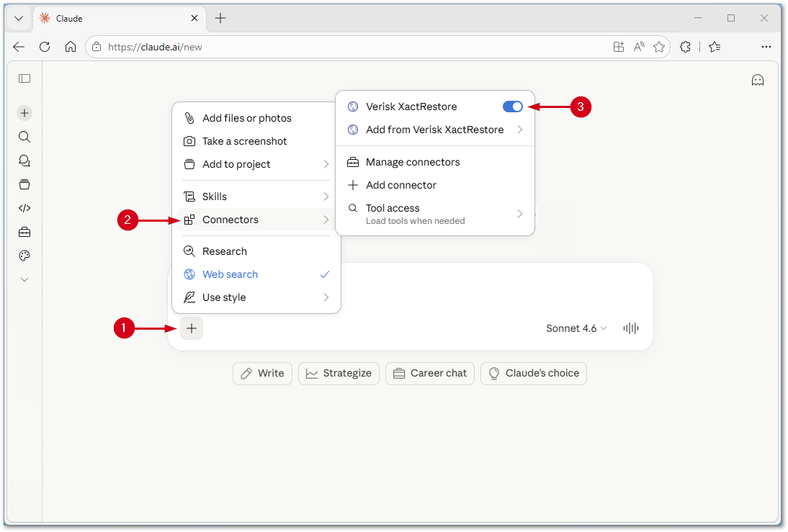This screenshot has width=788, height=532.
Task: Expand the Use style submenu
Action: pos(256,297)
